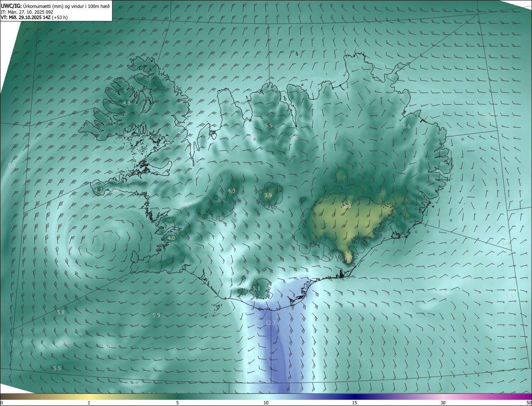Click the 15 label on the color scale
Screen dimensions: 532x406
[x=355, y=403]
